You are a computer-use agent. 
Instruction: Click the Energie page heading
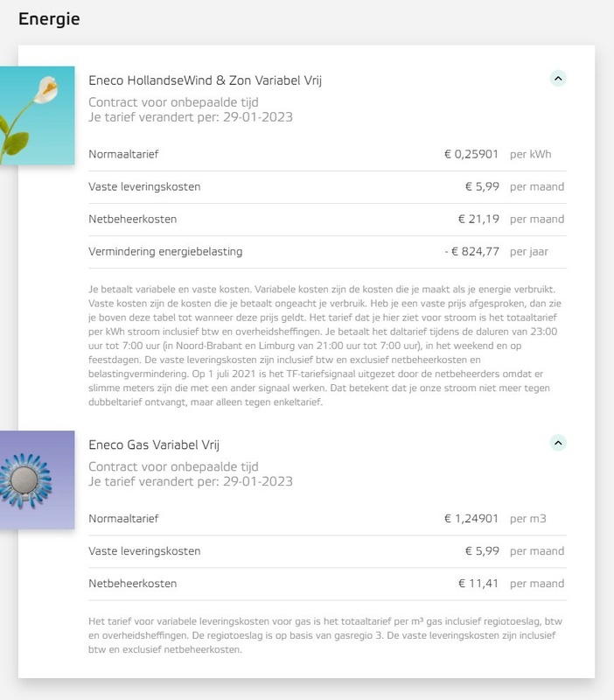coord(49,19)
